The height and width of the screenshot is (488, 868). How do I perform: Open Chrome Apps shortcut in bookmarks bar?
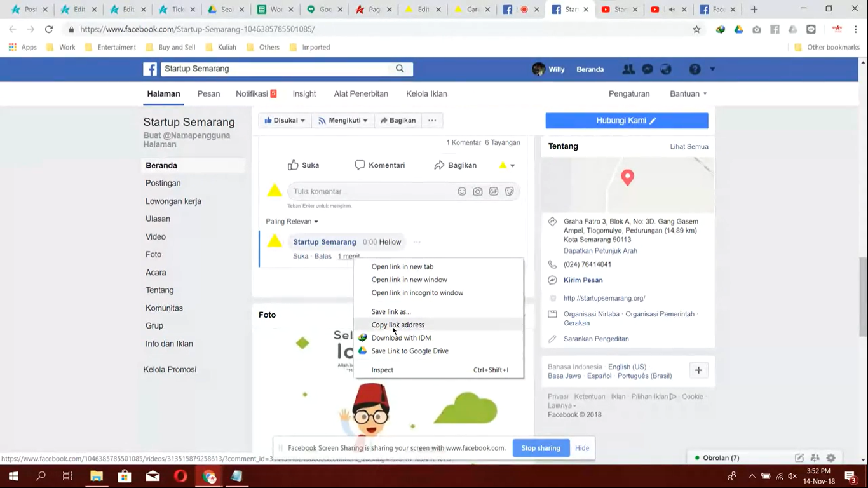[x=22, y=47]
